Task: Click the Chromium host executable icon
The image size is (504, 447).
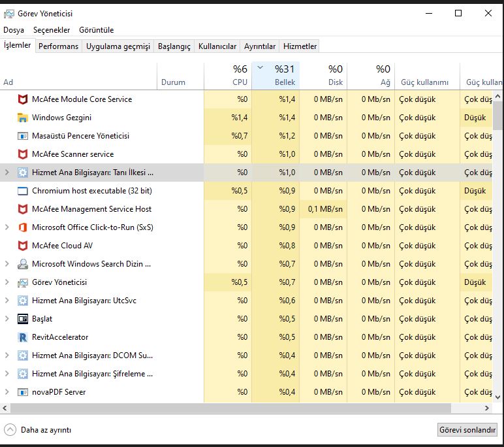Action: click(22, 191)
